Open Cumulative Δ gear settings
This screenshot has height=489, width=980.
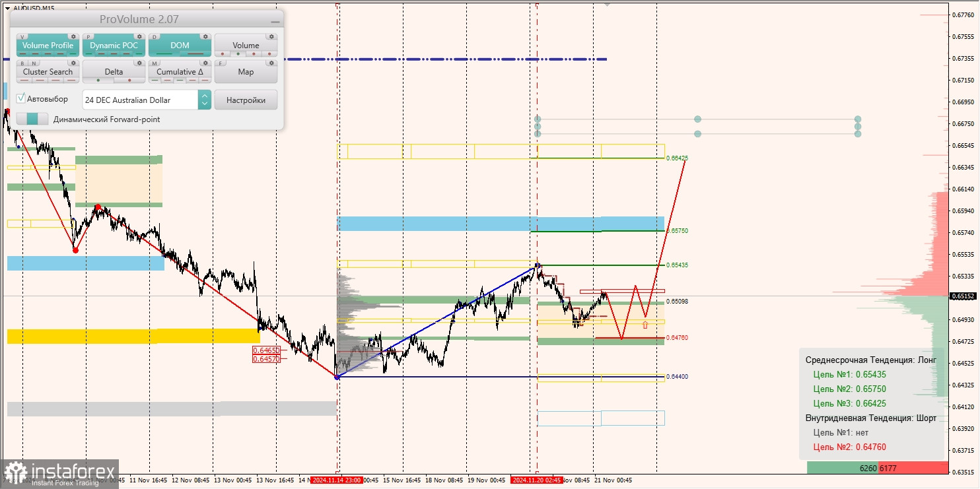(205, 63)
